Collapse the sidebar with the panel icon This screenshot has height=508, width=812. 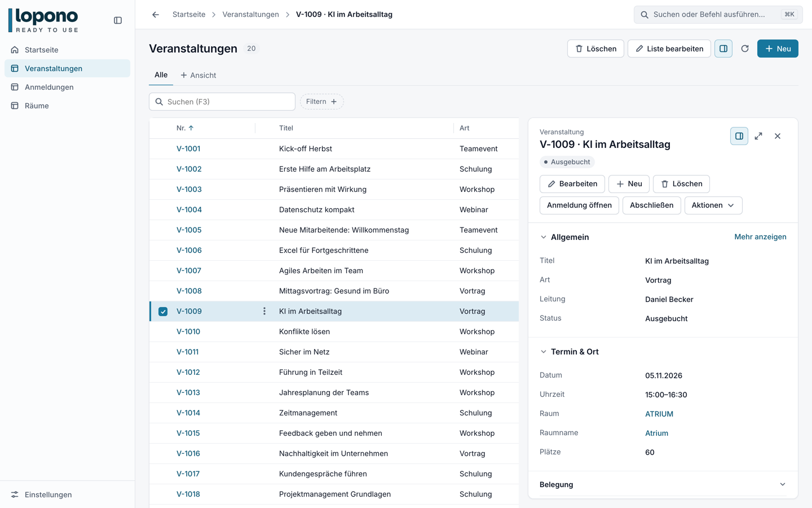[118, 20]
